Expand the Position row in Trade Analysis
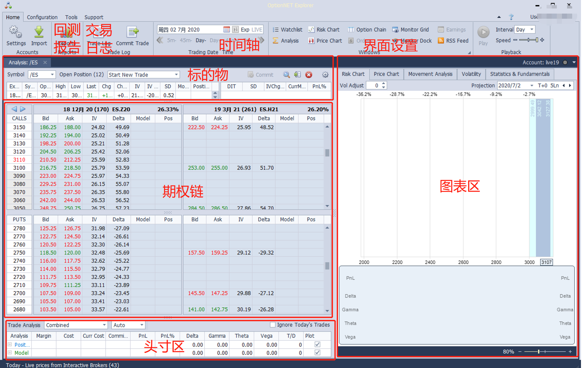Image resolution: width=588 pixels, height=368 pixels. click(10, 344)
